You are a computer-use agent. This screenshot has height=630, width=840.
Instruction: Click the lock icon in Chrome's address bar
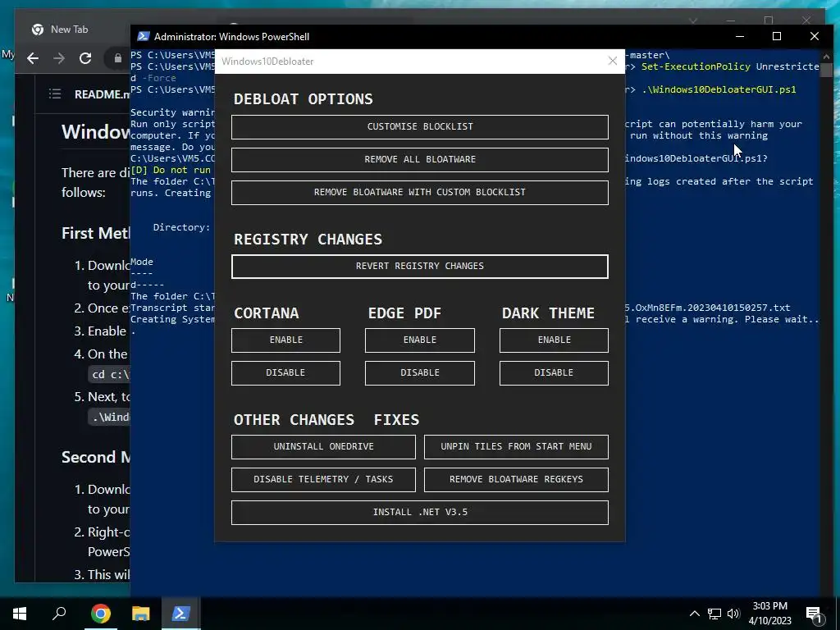coord(117,58)
